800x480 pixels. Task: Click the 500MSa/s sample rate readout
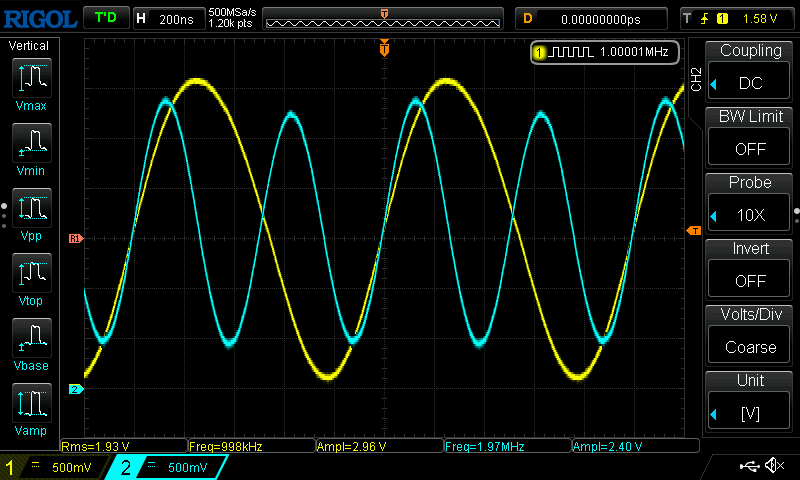tap(232, 12)
